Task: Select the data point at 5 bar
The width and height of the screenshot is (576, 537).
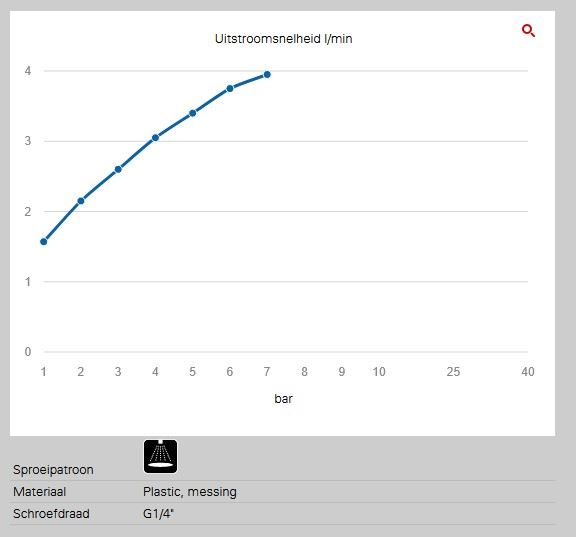Action: (x=192, y=113)
